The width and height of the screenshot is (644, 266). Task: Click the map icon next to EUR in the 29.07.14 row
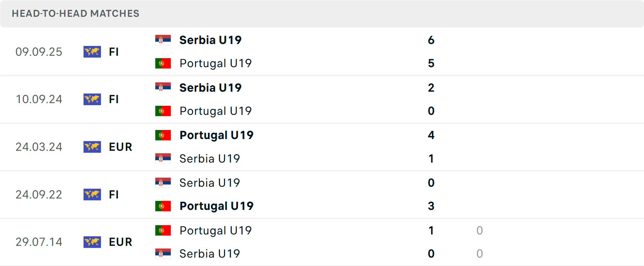point(92,242)
